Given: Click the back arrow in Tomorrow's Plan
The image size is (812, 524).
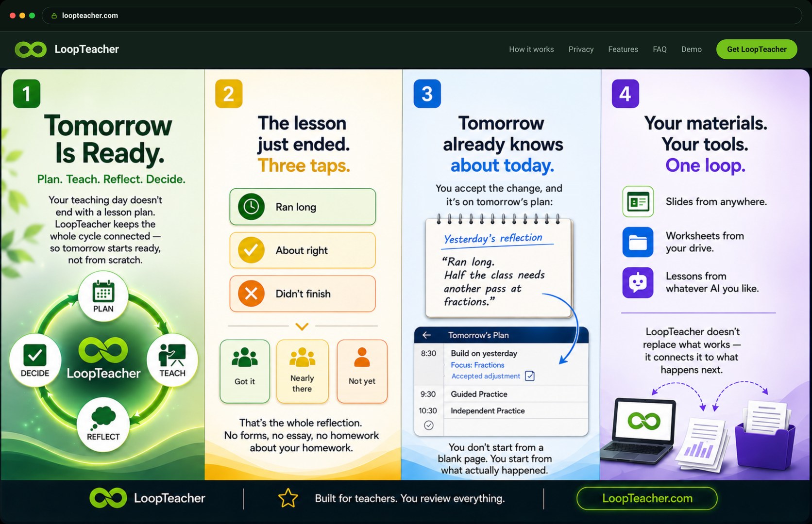Looking at the screenshot, I should click(427, 335).
